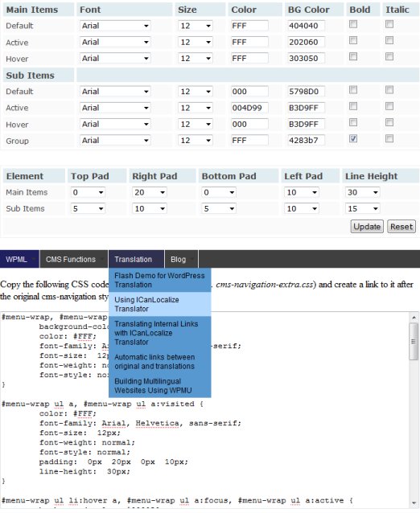Open Size dropdown for Sub Items Hover

tap(196, 124)
